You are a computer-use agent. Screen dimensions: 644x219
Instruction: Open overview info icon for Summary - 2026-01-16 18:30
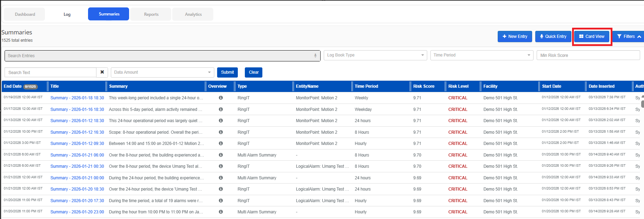[221, 109]
